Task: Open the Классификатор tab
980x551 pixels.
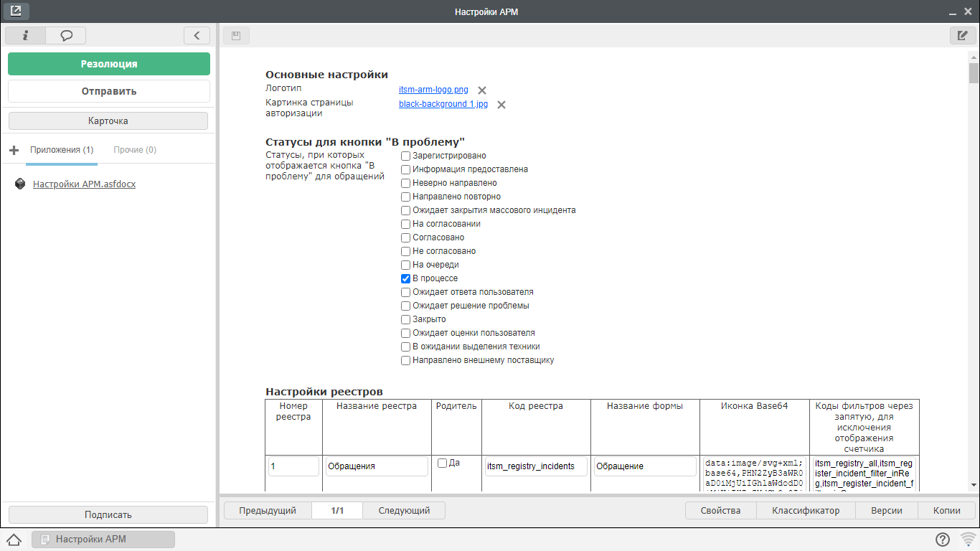Action: point(806,511)
